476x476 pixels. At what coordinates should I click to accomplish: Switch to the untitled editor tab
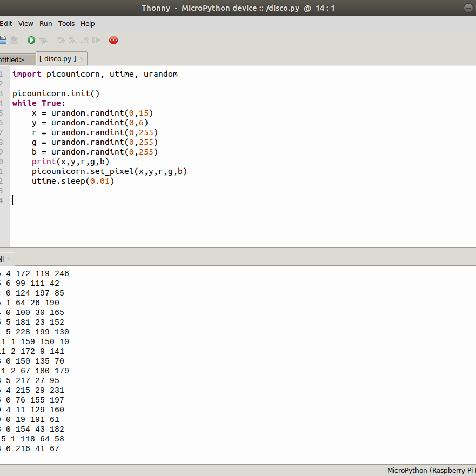pyautogui.click(x=12, y=59)
